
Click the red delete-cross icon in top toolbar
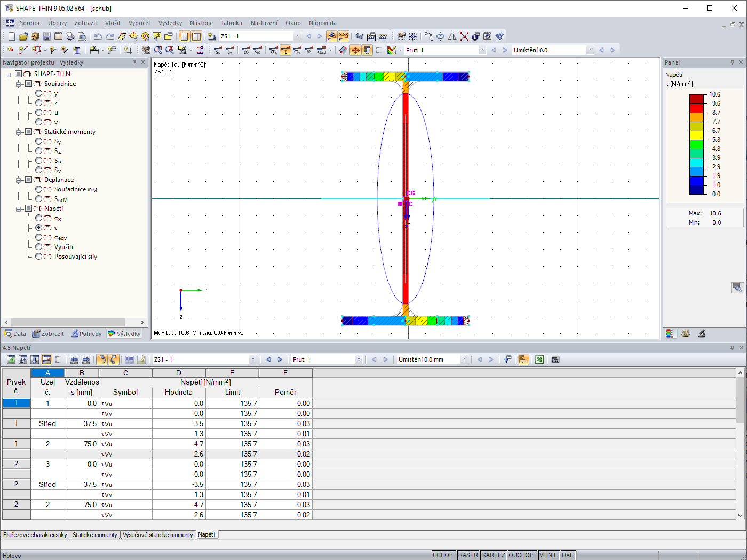[x=464, y=36]
